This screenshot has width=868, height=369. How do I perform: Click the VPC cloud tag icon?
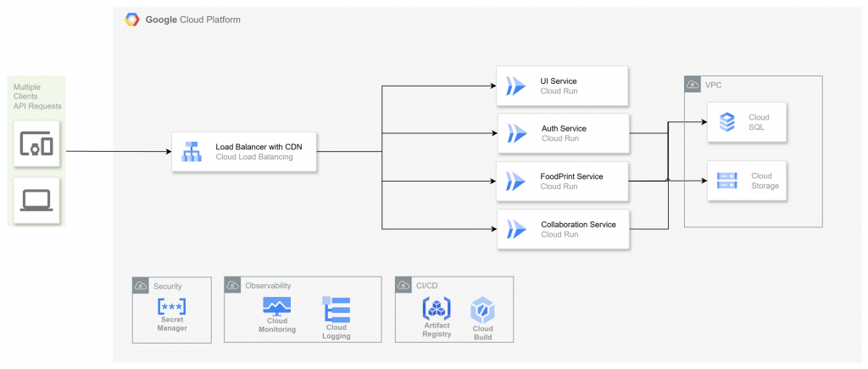coord(692,84)
